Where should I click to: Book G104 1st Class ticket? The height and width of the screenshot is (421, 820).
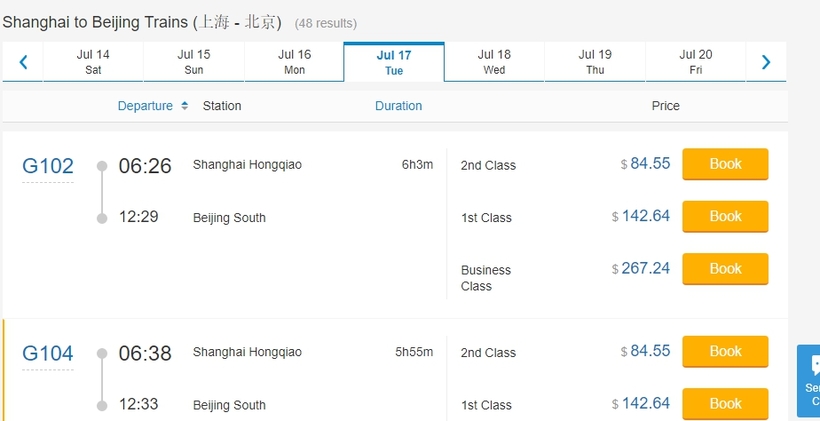coord(725,404)
